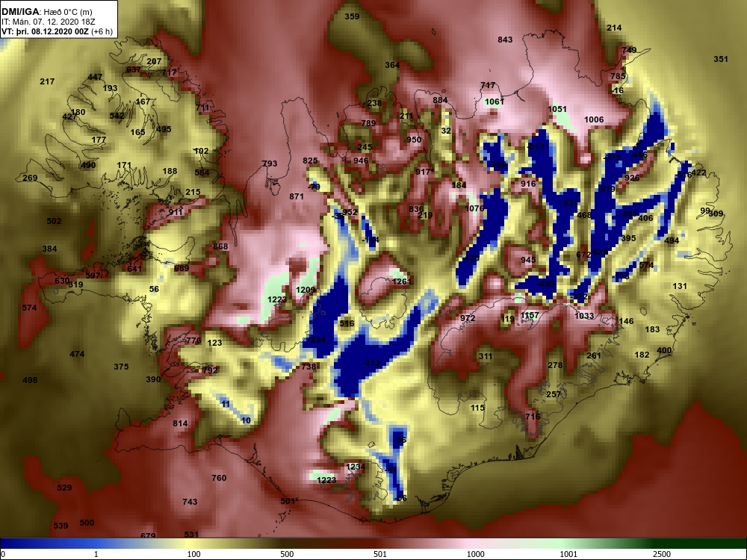Click the map value '672'
Image resolution: width=747 pixels, height=560 pixels.
point(583,255)
